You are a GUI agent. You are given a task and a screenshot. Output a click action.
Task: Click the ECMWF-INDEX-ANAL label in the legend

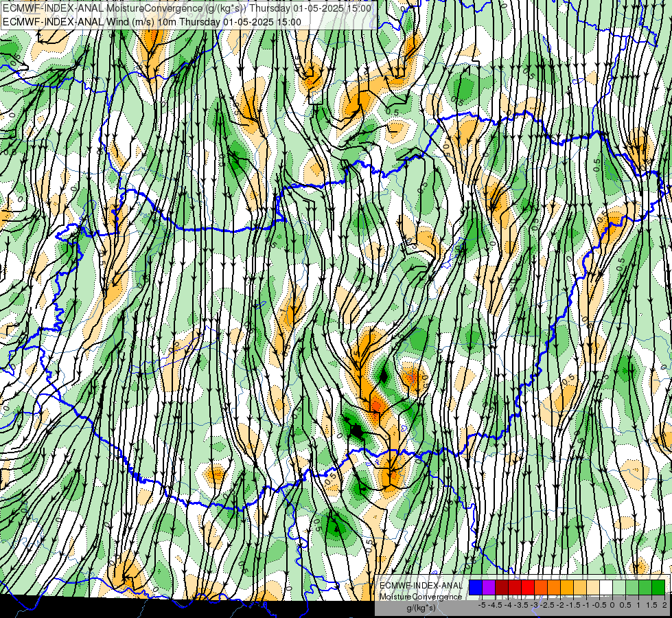421,586
